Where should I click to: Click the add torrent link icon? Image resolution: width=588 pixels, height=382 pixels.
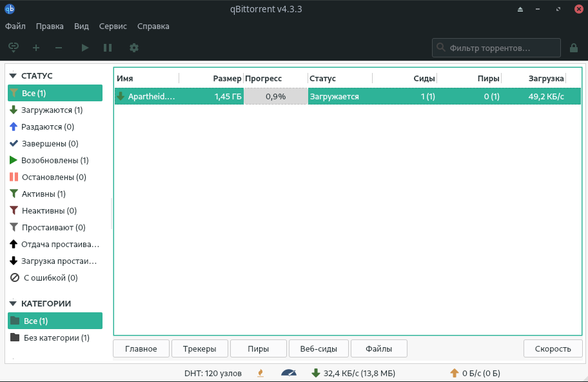[14, 48]
